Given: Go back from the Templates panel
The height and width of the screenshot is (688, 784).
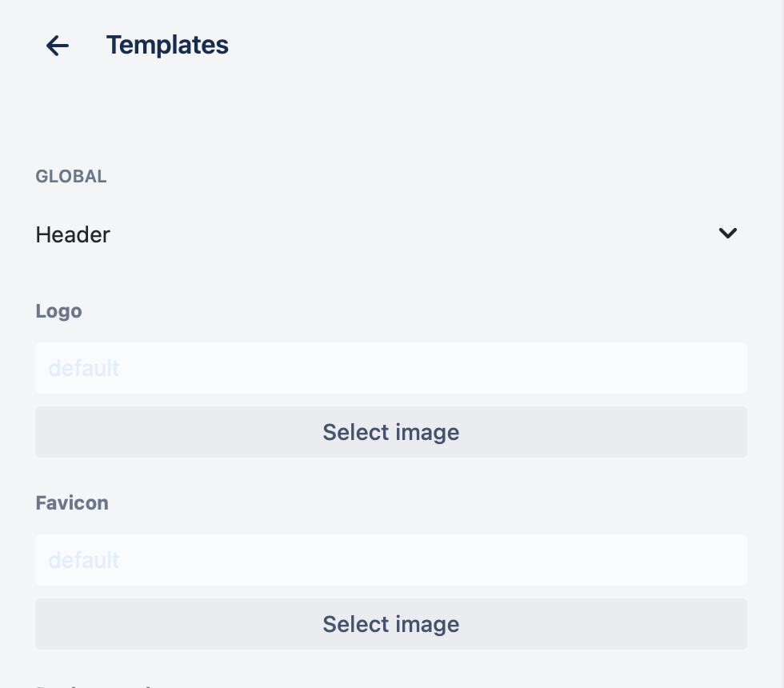Looking at the screenshot, I should [58, 46].
